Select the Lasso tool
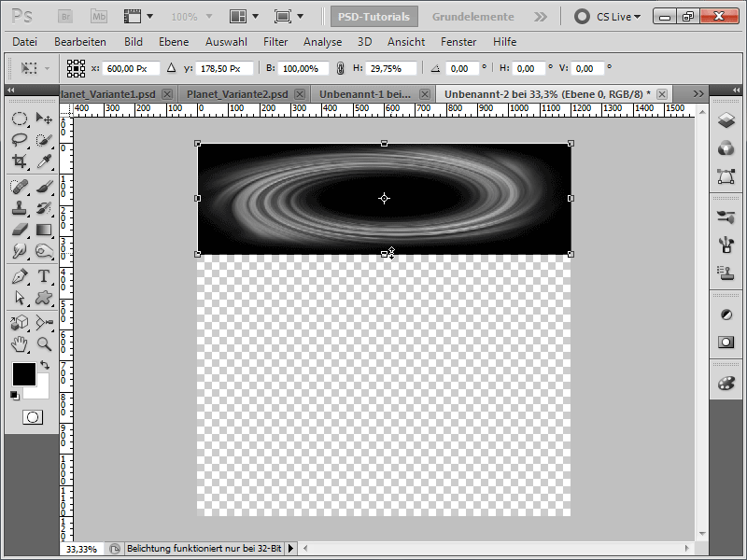Image resolution: width=747 pixels, height=560 pixels. click(20, 139)
